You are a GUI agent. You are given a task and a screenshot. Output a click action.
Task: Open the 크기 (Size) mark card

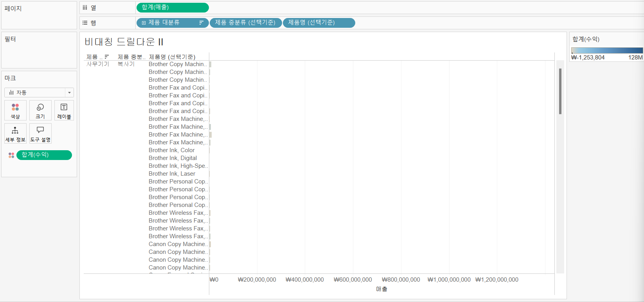(x=40, y=110)
